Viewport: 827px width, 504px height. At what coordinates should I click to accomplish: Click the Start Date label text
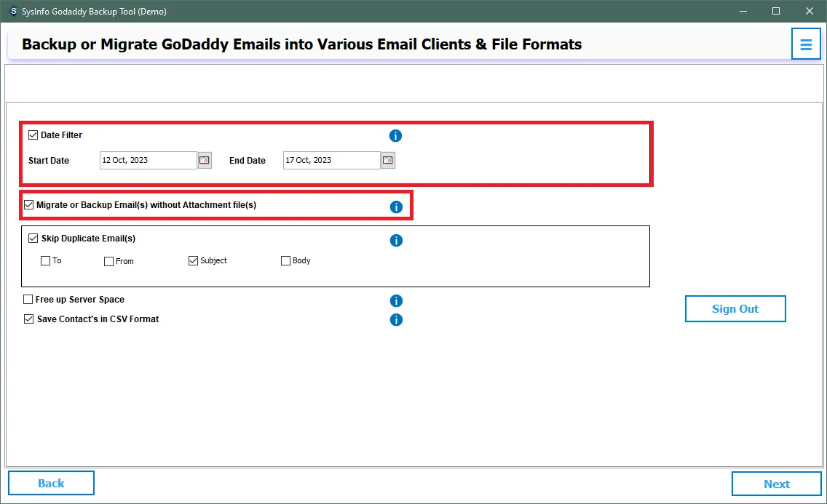pos(49,161)
